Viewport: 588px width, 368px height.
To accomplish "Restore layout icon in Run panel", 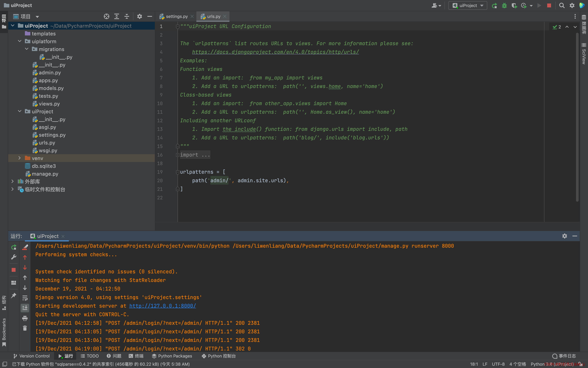I will coord(14,283).
